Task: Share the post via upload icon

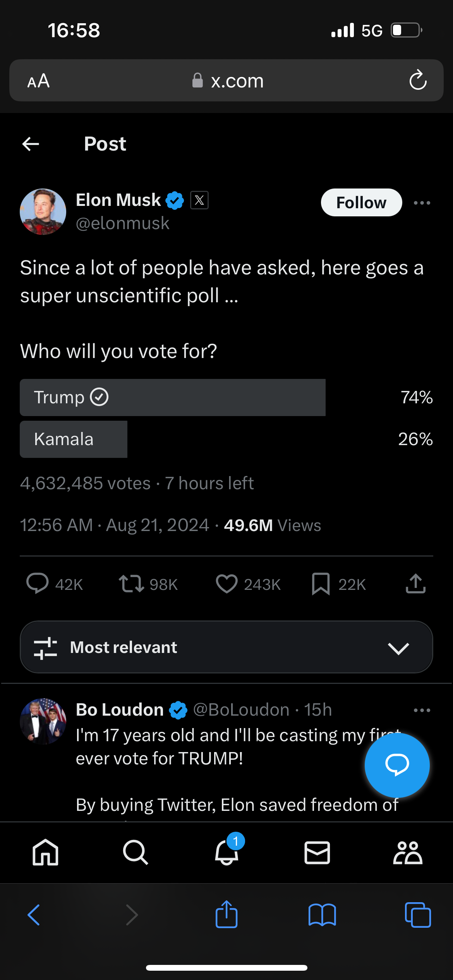Action: [415, 584]
